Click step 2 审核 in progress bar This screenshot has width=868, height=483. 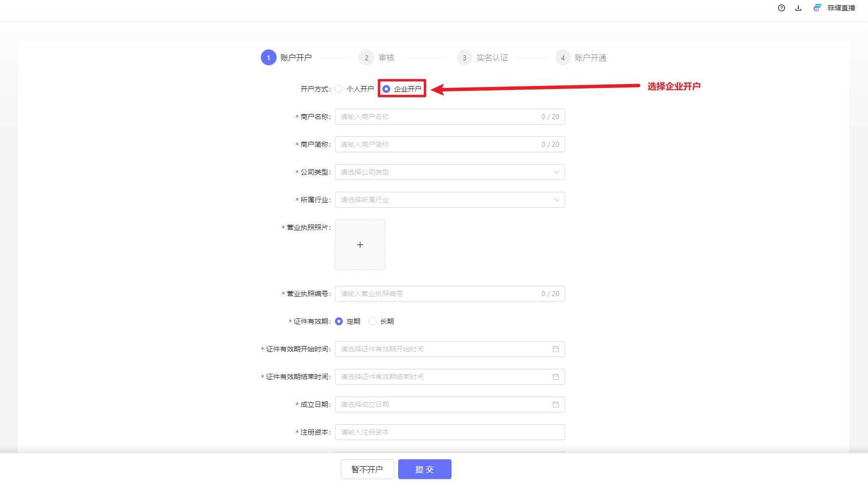coord(367,58)
